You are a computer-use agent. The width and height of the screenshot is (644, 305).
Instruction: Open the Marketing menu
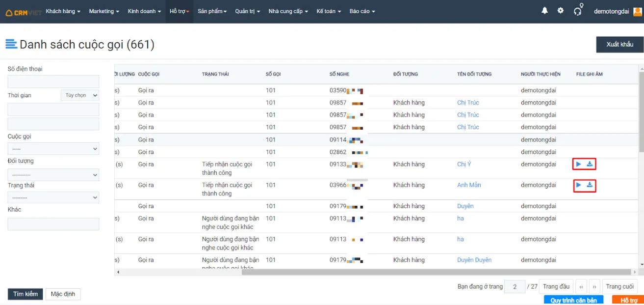[104, 11]
